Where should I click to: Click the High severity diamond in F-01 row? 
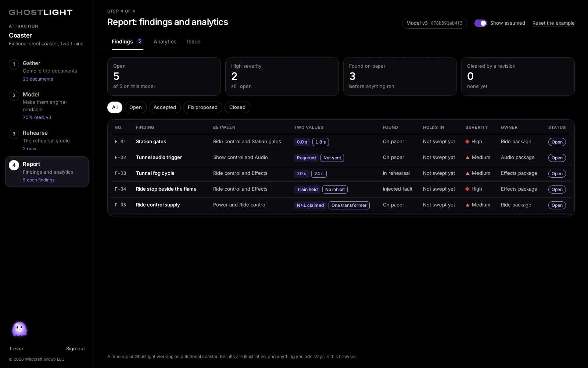tap(467, 142)
